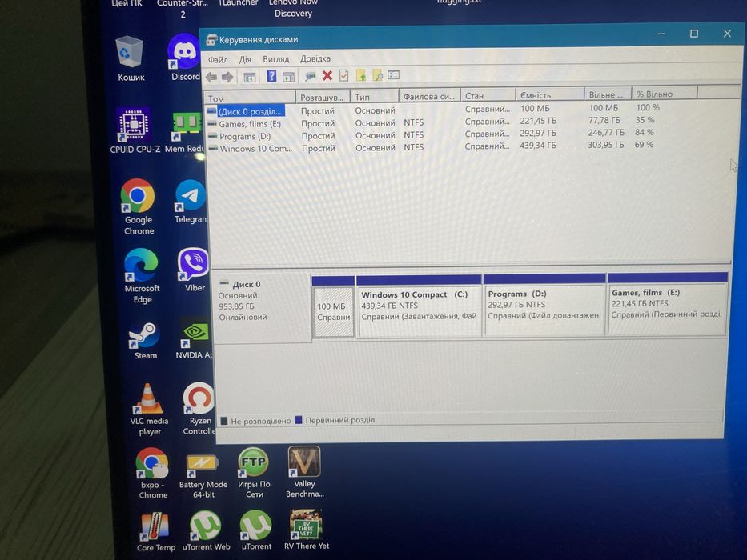
Task: Open the NVIDIA App desktop icon
Action: [194, 338]
